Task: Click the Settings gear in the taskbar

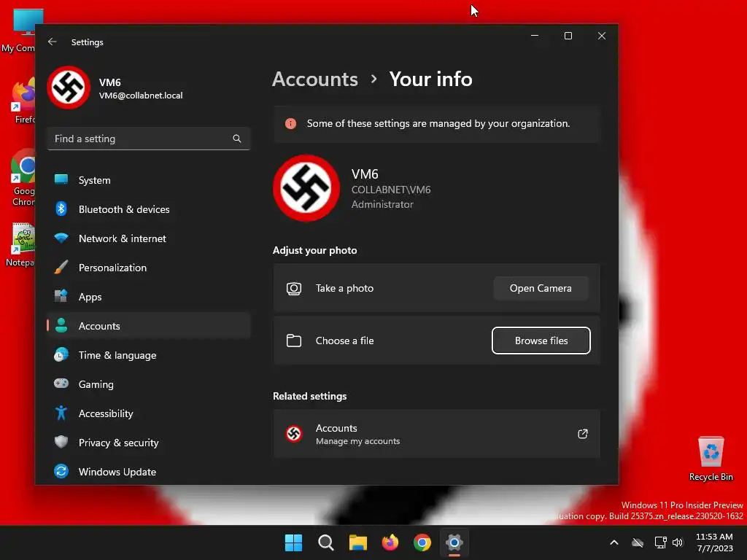Action: pyautogui.click(x=454, y=542)
